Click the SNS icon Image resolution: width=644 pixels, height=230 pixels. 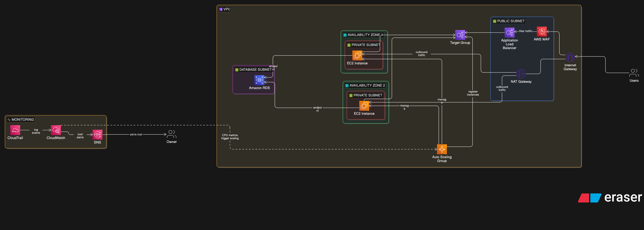(x=97, y=135)
